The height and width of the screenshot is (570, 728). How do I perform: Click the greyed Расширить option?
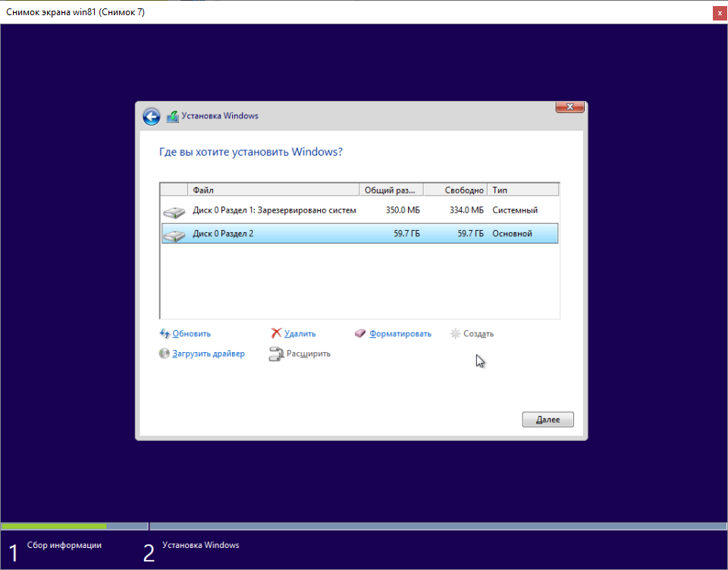pyautogui.click(x=309, y=354)
